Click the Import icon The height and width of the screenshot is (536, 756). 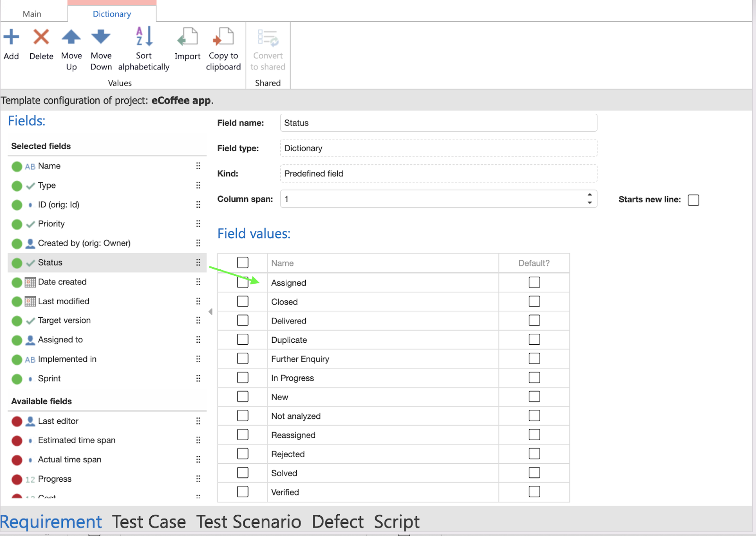(188, 37)
